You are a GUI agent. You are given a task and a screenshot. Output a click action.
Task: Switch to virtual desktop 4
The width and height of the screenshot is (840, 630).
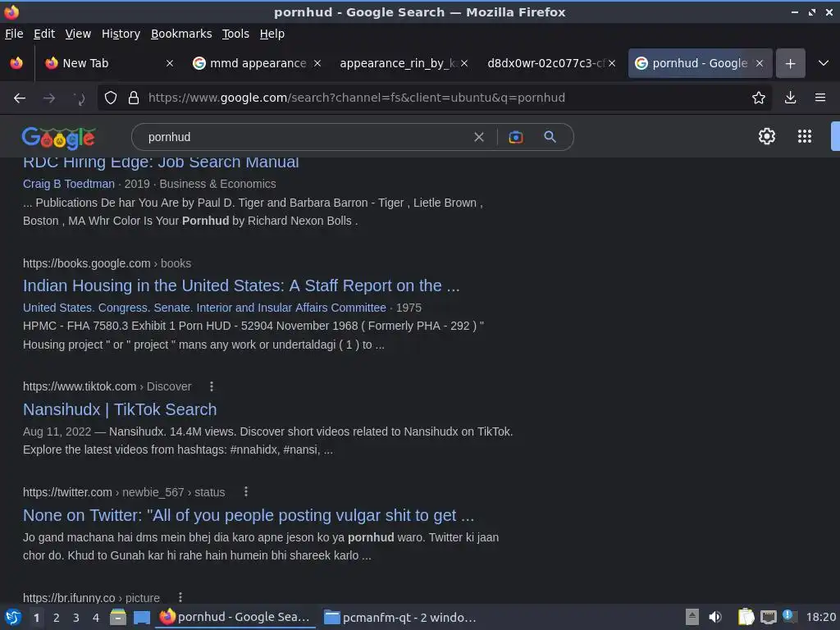(x=96, y=618)
